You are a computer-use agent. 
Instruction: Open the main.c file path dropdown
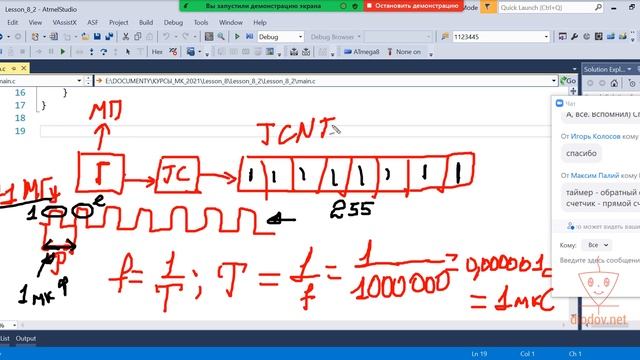(554, 81)
